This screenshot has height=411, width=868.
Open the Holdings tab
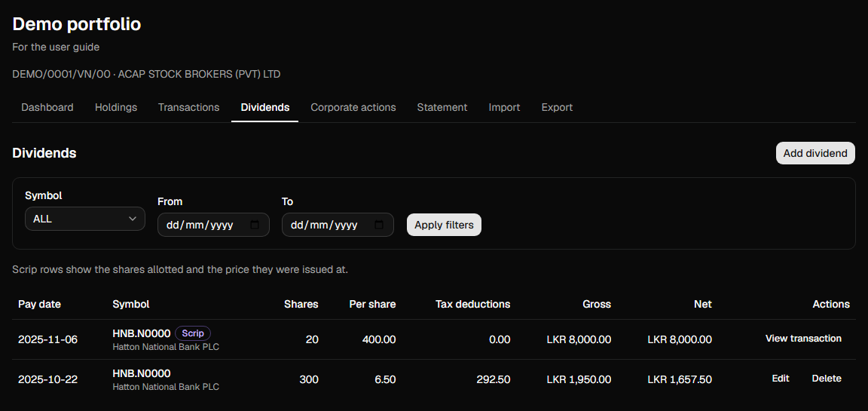pos(116,107)
